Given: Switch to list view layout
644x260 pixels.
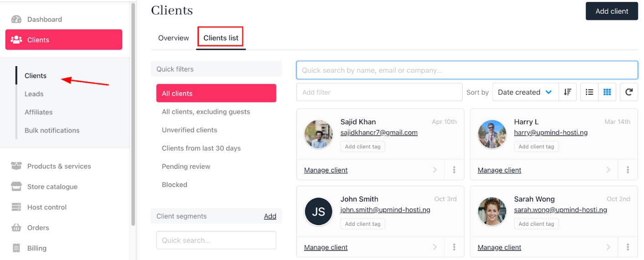Looking at the screenshot, I should 589,92.
